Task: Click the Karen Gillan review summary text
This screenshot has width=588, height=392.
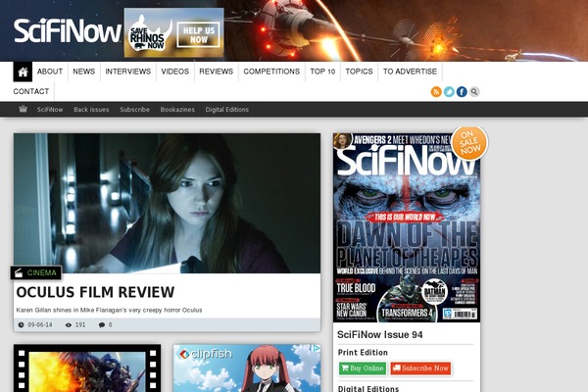Action: [109, 311]
